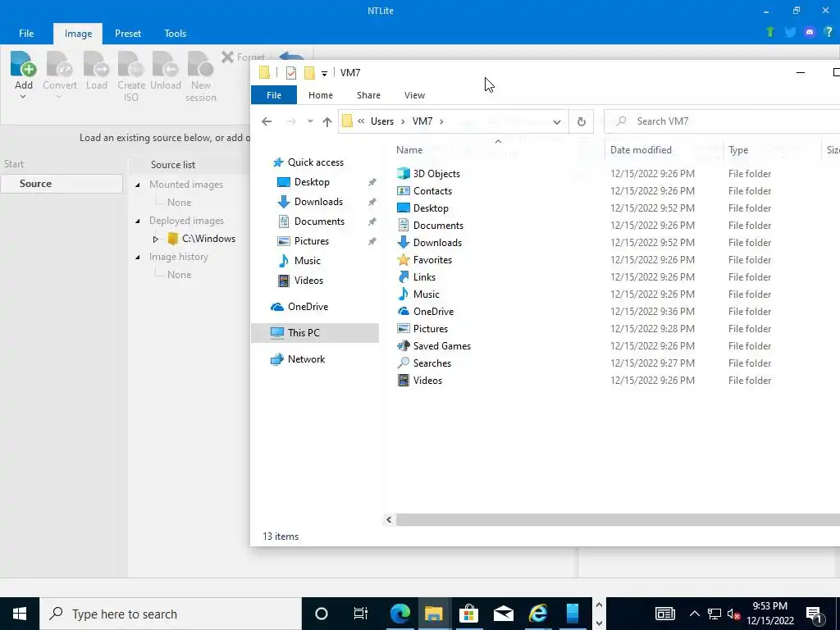Sort by Date modified column header
Viewport: 840px width, 630px height.
pos(641,150)
